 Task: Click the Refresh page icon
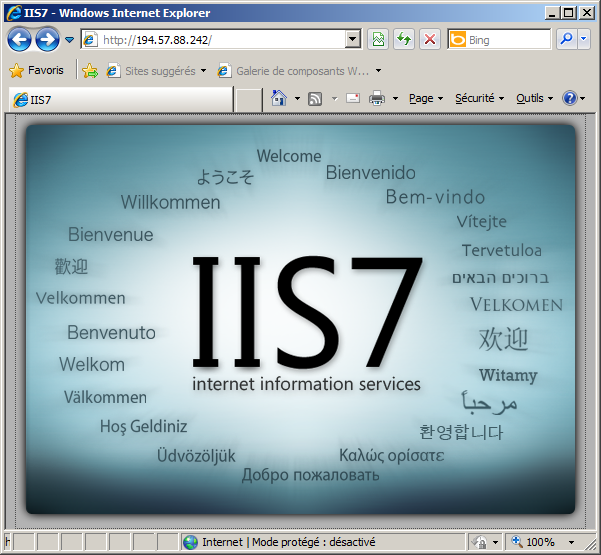point(404,40)
